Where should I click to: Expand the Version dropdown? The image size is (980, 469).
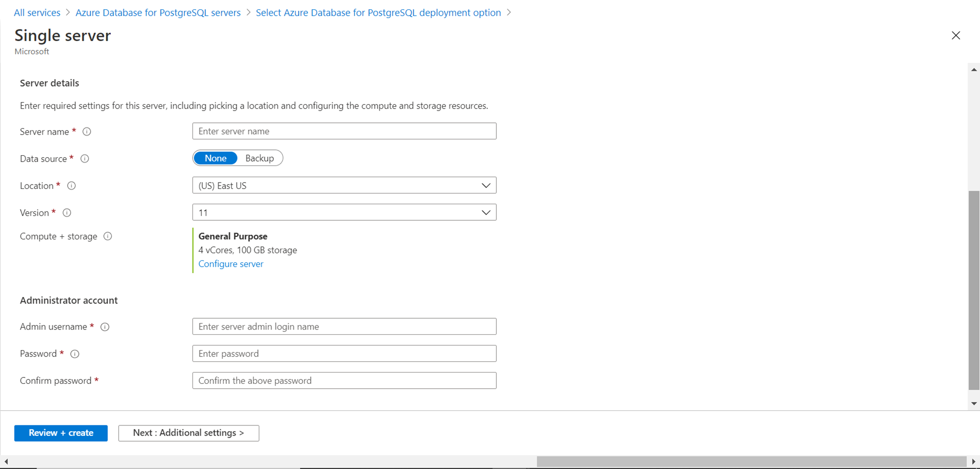pos(344,212)
